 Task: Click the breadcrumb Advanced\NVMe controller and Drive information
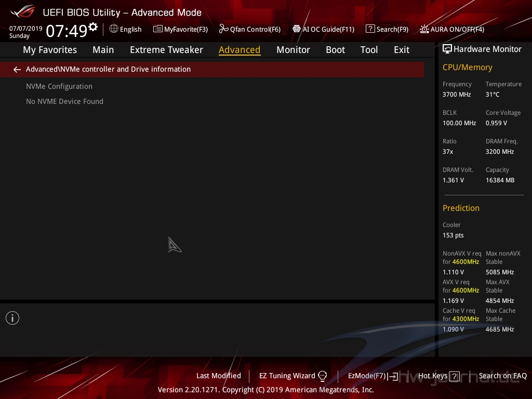point(108,69)
